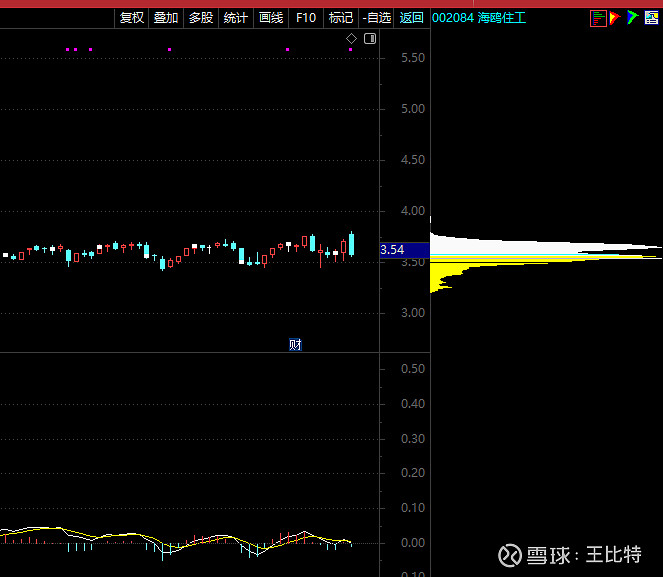Click the 财 financial marker on chart
The height and width of the screenshot is (577, 663).
[295, 345]
